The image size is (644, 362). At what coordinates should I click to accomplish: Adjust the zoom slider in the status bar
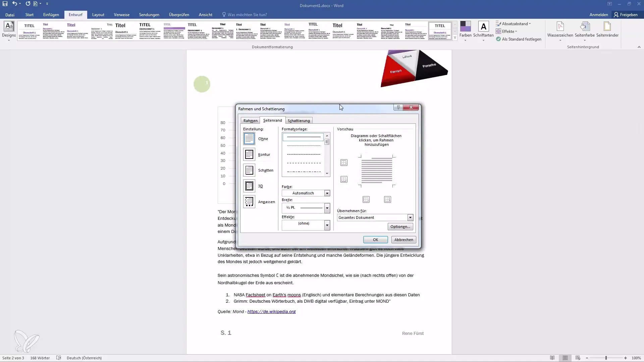click(x=606, y=358)
